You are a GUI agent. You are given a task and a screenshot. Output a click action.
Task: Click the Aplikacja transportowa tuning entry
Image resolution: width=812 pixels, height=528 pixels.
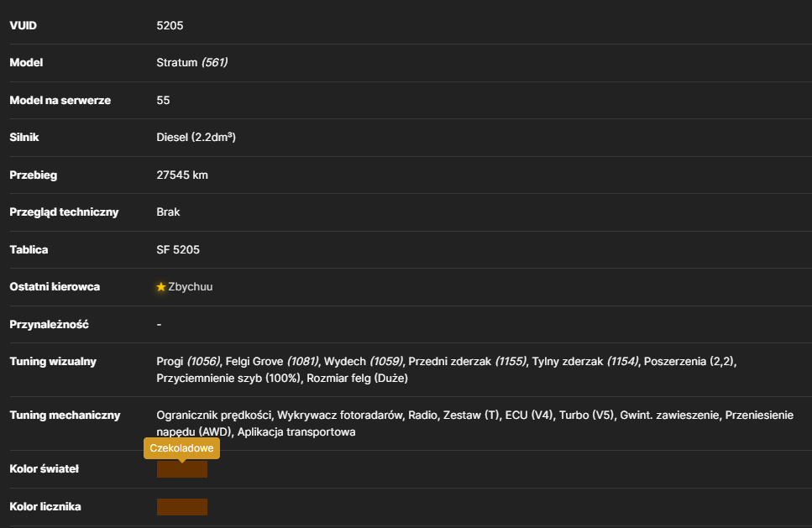[x=296, y=431]
